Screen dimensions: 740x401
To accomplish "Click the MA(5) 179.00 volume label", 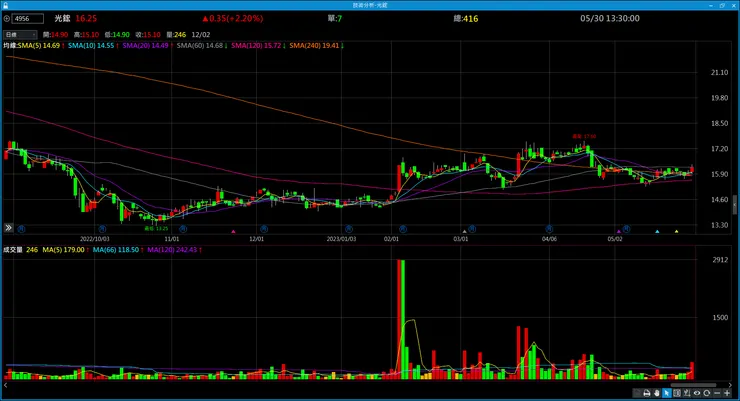I will point(63,250).
